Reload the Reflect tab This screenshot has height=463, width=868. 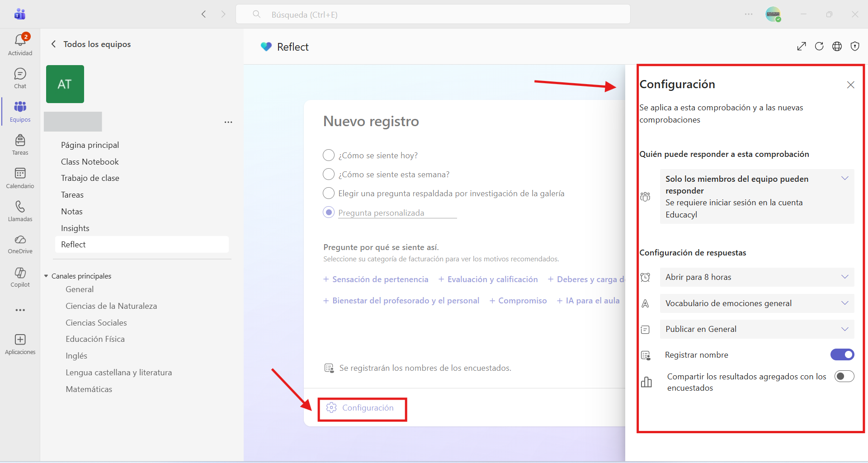point(819,46)
